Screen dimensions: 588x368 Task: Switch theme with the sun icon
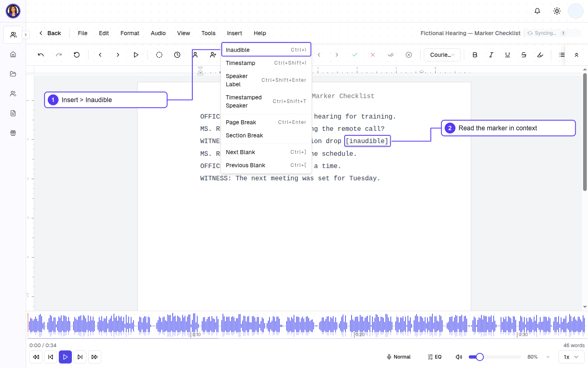click(x=557, y=11)
